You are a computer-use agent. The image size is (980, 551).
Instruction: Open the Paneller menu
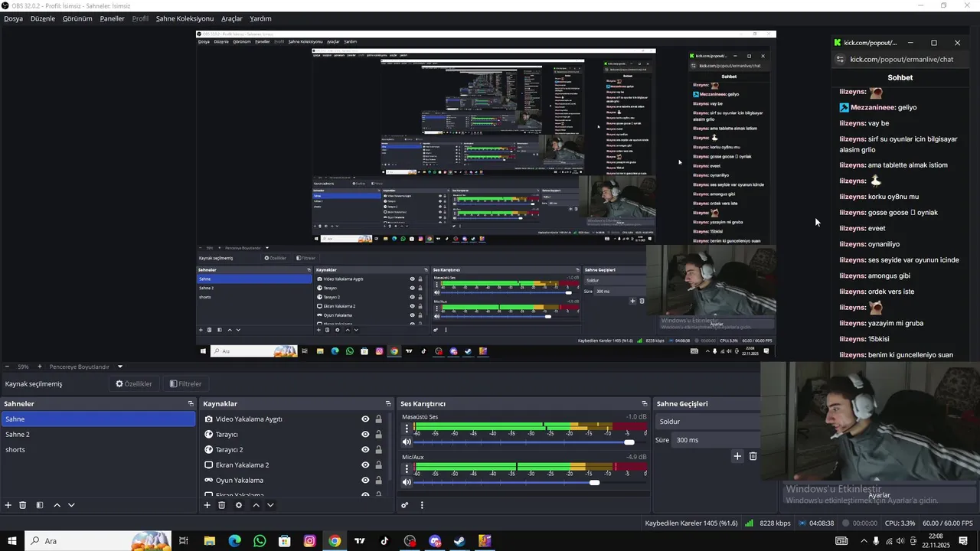click(x=112, y=18)
